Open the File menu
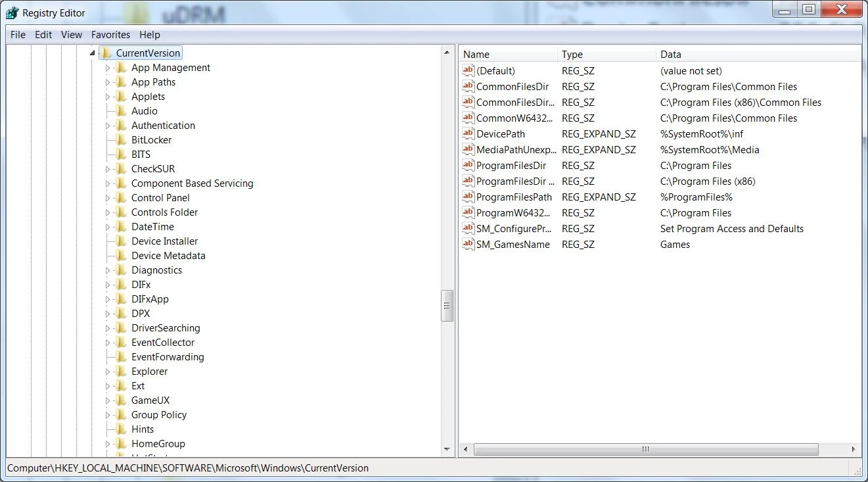868x482 pixels. click(18, 35)
